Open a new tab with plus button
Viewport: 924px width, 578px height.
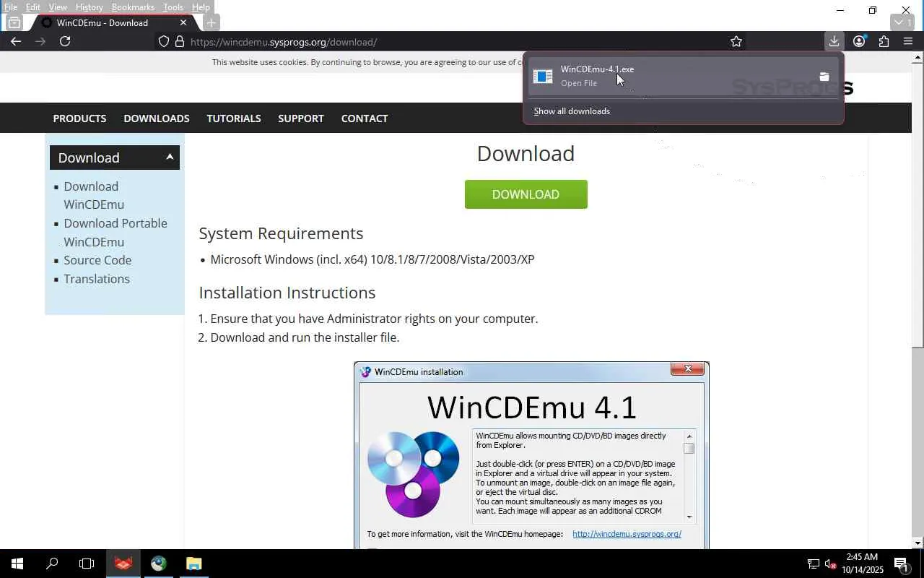(211, 22)
